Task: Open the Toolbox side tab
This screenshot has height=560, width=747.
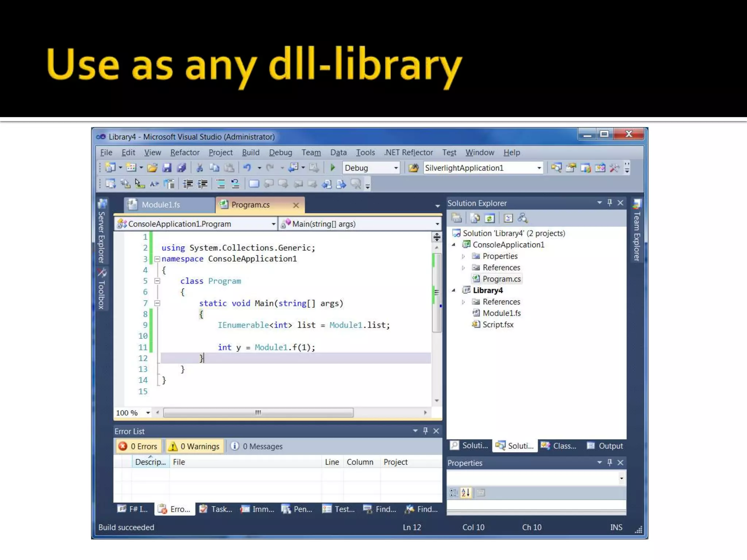Action: 102,289
